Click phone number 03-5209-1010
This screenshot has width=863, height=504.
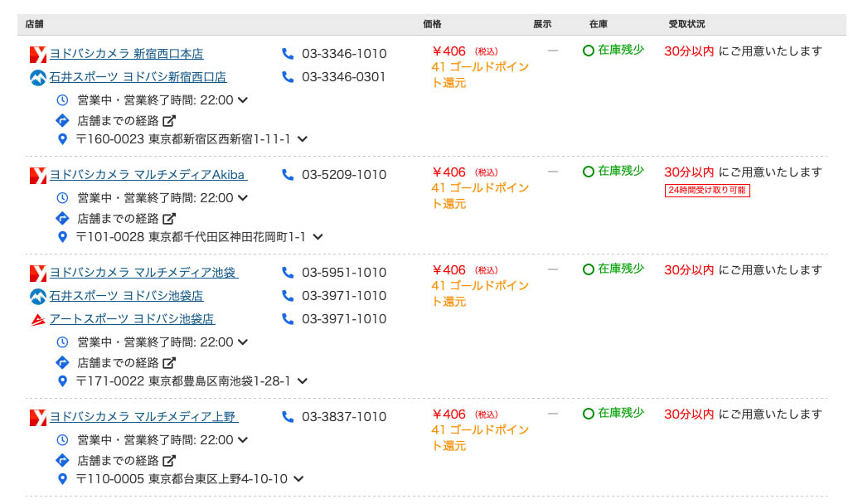[x=344, y=175]
